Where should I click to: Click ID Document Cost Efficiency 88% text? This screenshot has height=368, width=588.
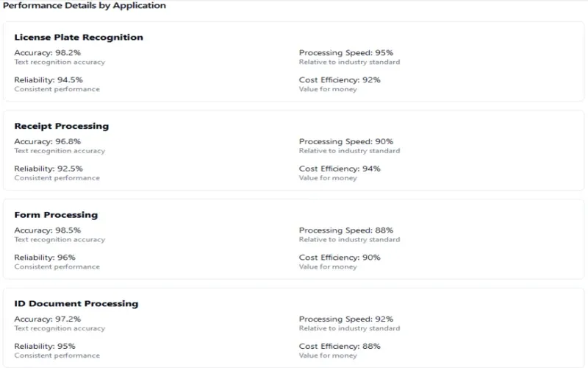340,346
